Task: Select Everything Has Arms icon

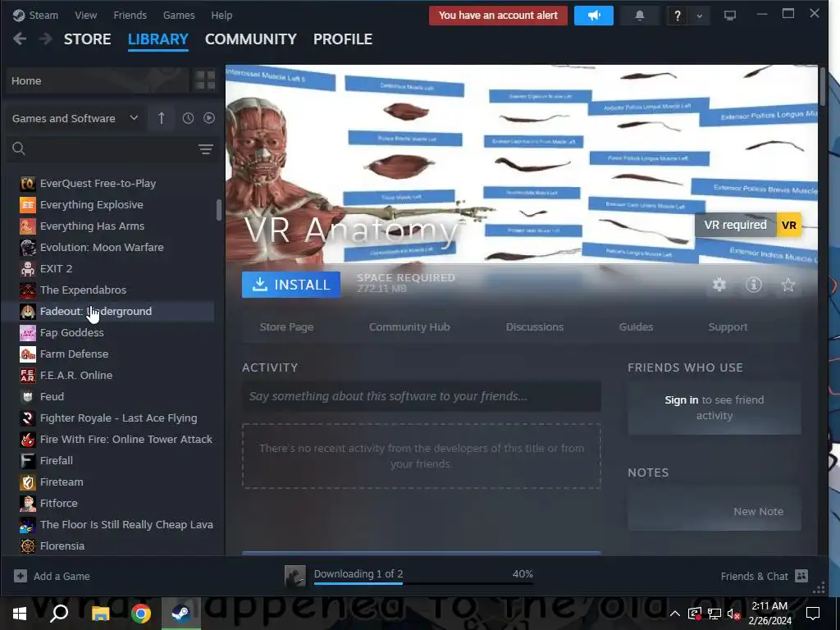Action: tap(27, 226)
